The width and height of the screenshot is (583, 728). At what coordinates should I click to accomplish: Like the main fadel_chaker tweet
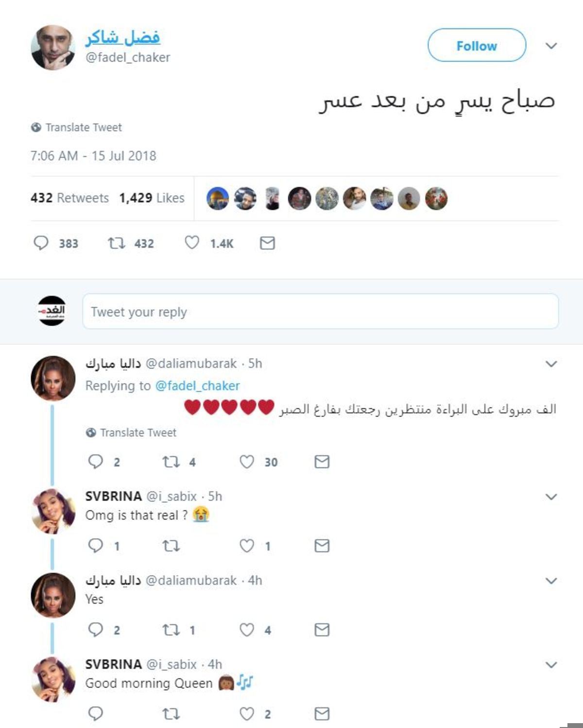click(x=192, y=243)
